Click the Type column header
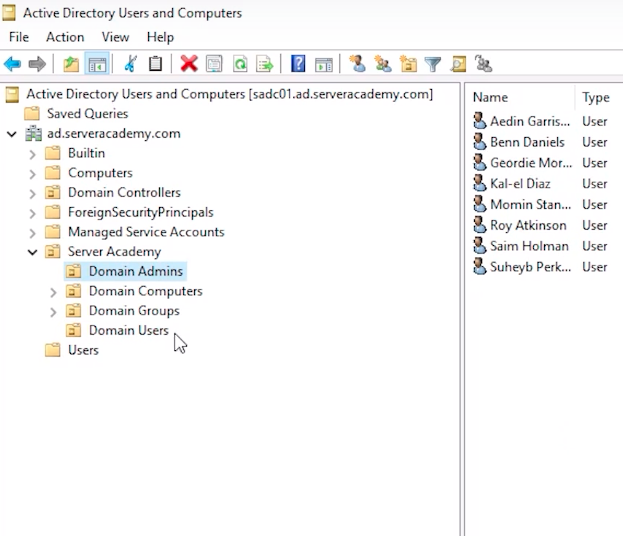This screenshot has width=623, height=536. click(x=596, y=97)
